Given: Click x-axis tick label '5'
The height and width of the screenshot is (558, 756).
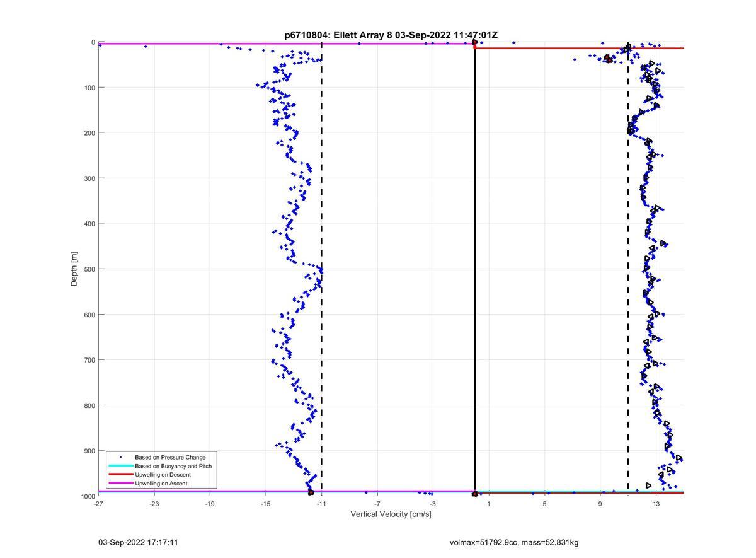Looking at the screenshot, I should pos(544,504).
